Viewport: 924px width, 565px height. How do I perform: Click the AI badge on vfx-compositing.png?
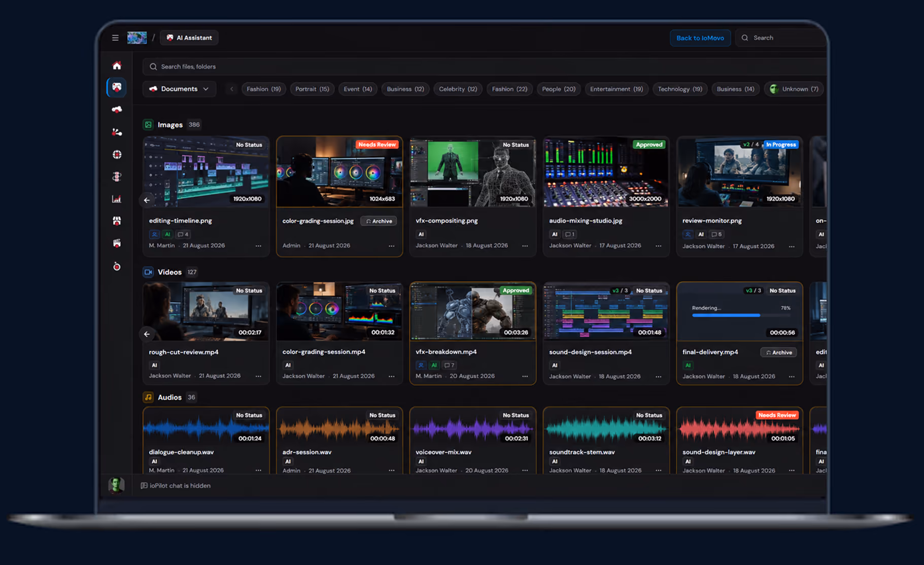tap(421, 235)
